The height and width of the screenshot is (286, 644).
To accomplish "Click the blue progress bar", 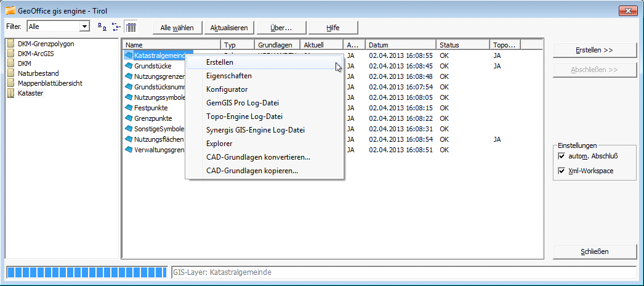I will (86, 272).
